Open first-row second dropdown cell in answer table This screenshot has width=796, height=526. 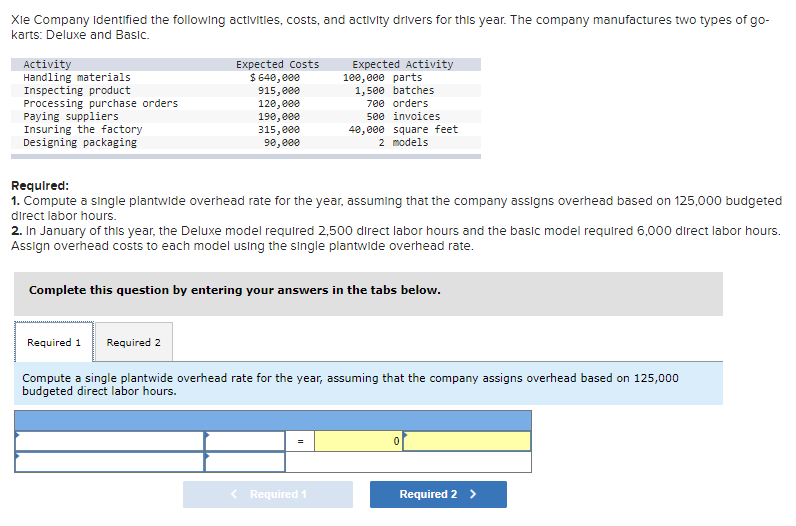[245, 441]
